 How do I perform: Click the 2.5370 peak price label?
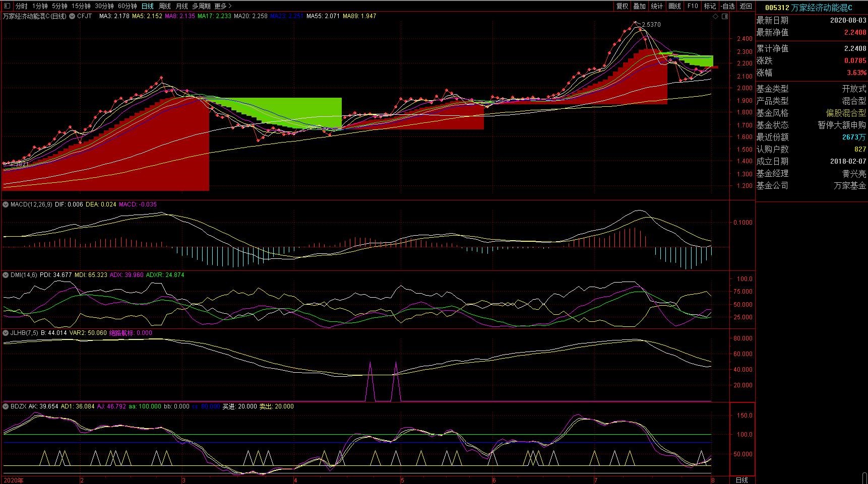tap(651, 24)
